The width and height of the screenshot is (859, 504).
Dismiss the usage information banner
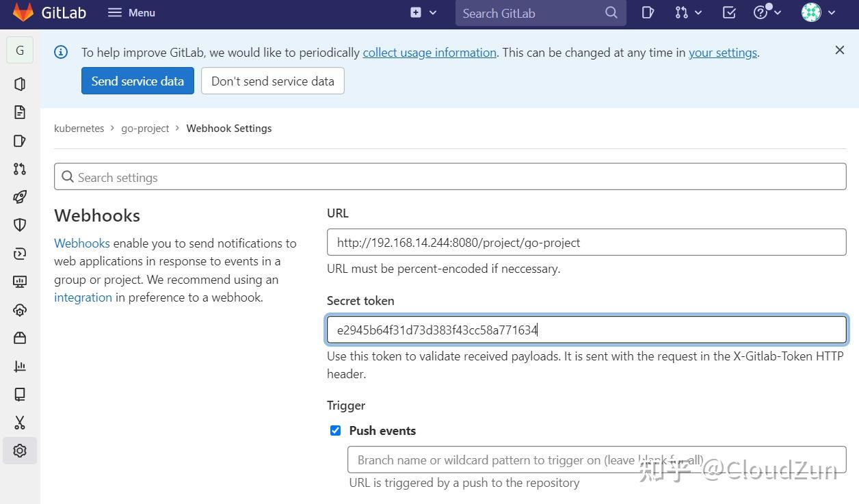point(840,50)
